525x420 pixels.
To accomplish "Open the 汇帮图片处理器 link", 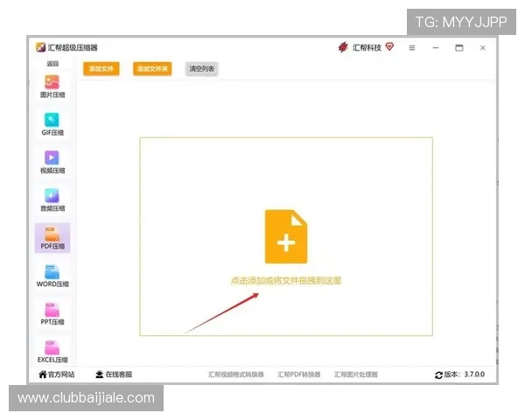I will pyautogui.click(x=356, y=374).
